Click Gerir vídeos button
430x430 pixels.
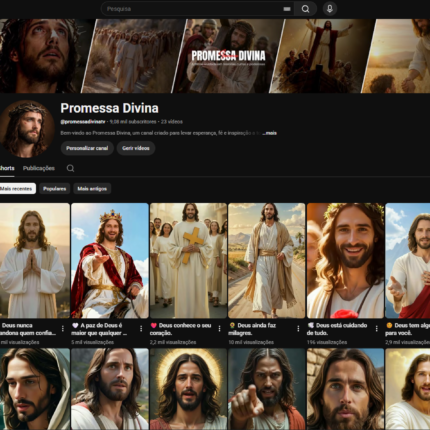[136, 148]
